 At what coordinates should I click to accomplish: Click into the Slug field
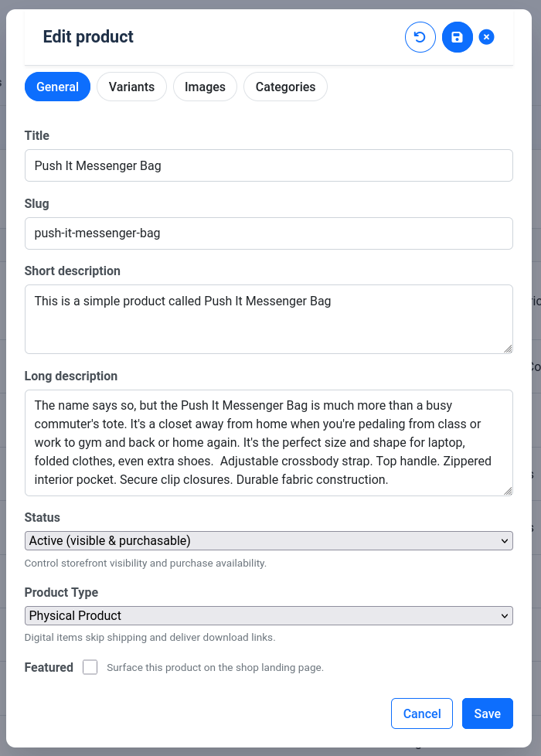(269, 233)
